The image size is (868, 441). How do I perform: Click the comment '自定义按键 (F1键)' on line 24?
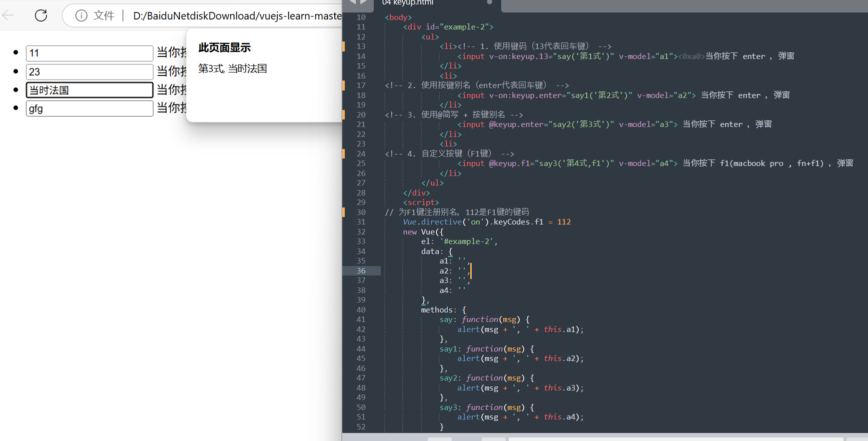[x=457, y=154]
